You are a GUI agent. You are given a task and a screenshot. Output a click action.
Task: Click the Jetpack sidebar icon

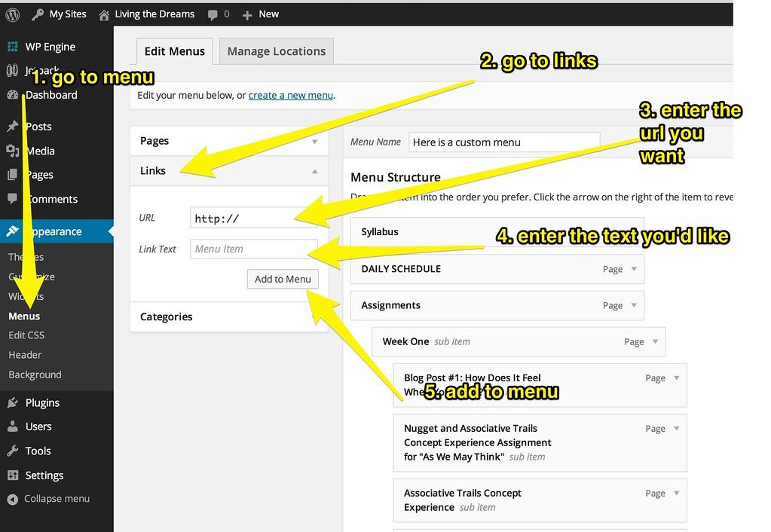tap(12, 71)
